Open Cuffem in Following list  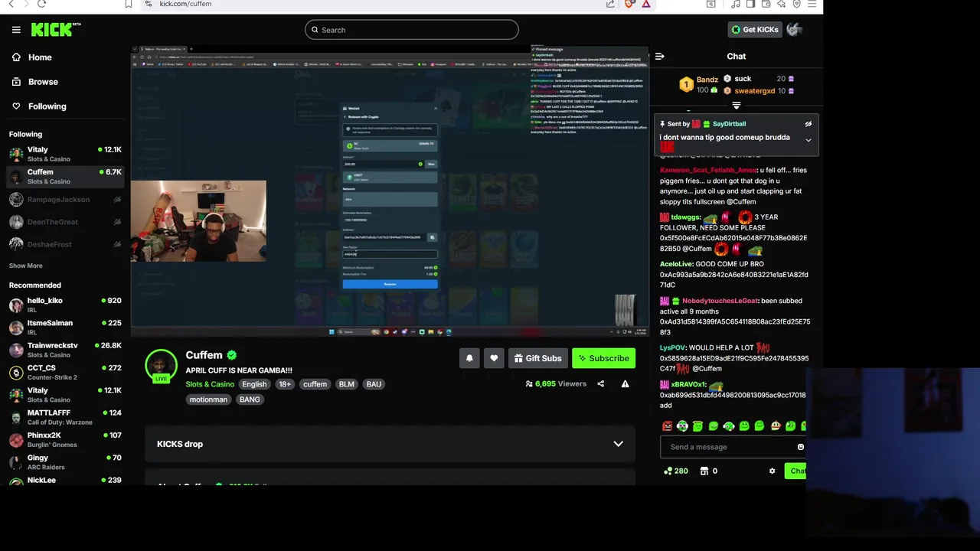point(64,177)
